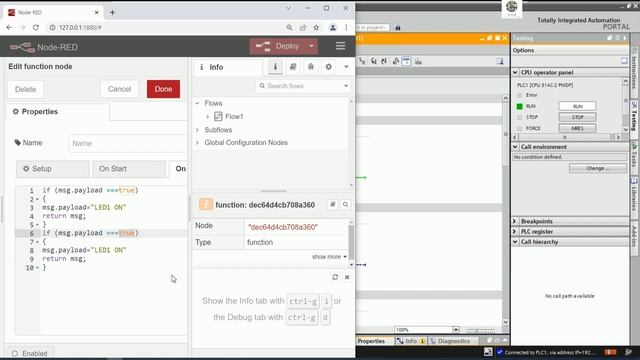Set PLC to RUN in TIA Portal panel

point(577,106)
